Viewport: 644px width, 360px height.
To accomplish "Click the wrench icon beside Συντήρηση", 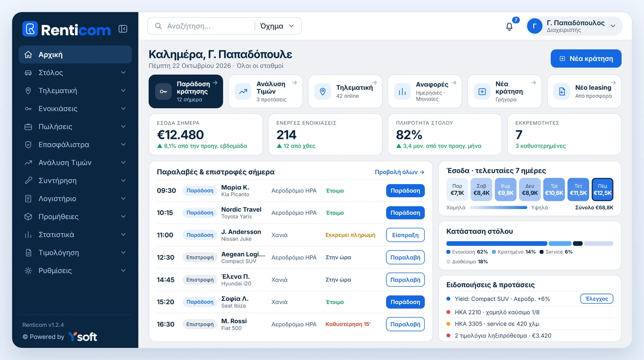I will 28,180.
